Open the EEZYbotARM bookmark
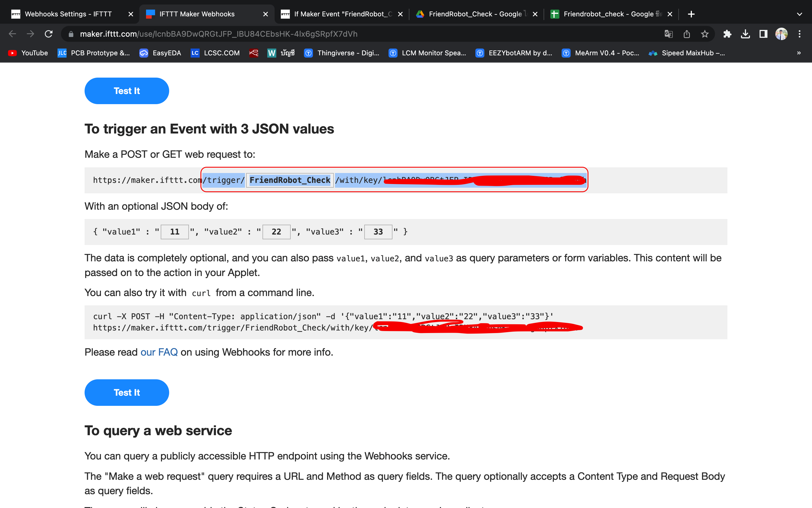The height and width of the screenshot is (508, 812). (514, 53)
